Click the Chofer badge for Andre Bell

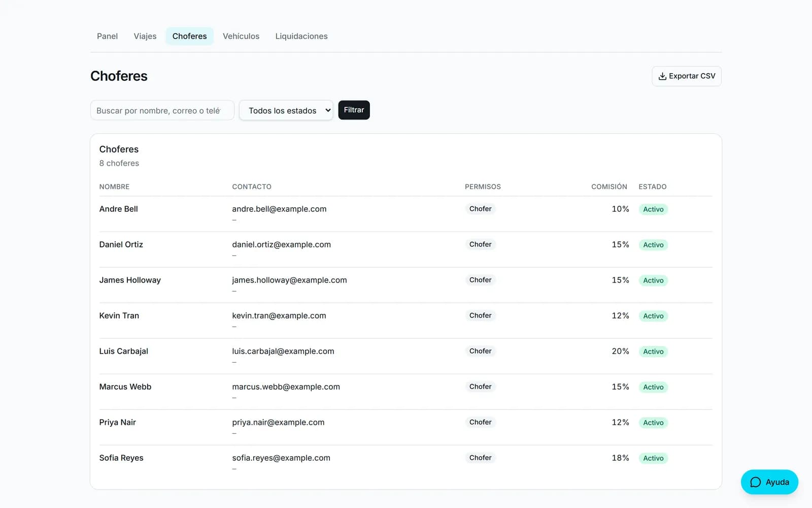point(480,209)
